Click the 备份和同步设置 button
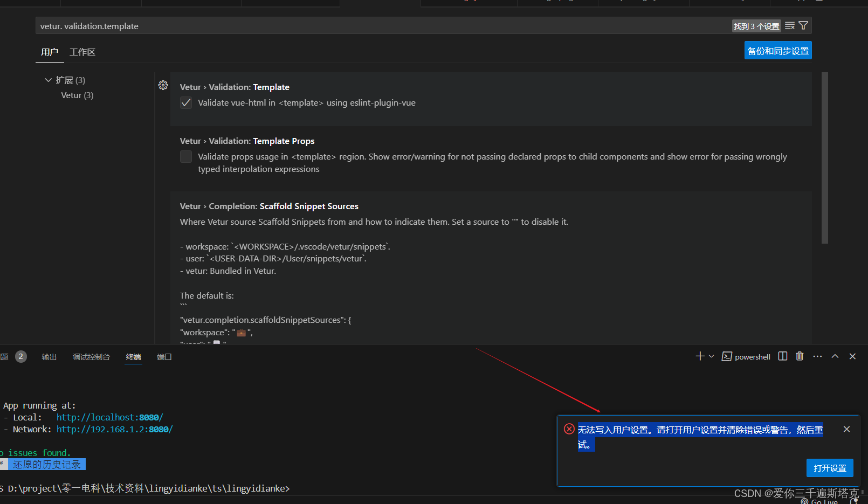 778,51
